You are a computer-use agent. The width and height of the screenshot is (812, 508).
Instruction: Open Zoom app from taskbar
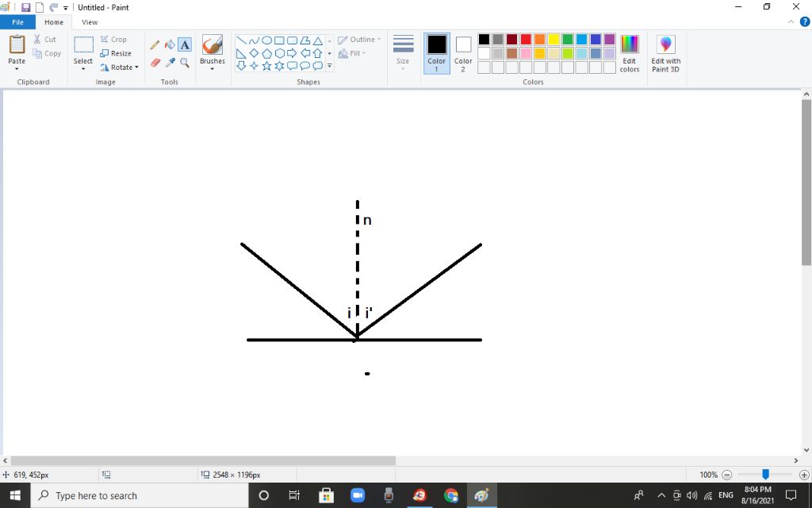[358, 495]
